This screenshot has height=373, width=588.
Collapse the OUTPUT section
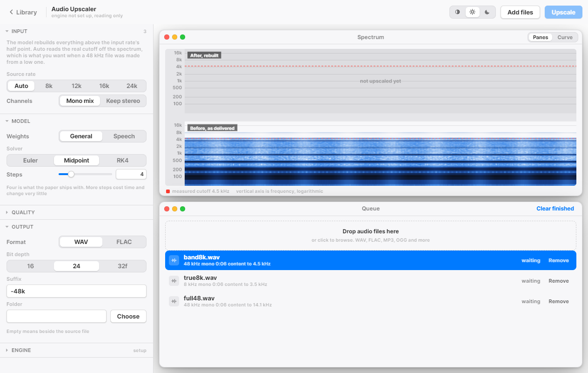(x=76, y=227)
